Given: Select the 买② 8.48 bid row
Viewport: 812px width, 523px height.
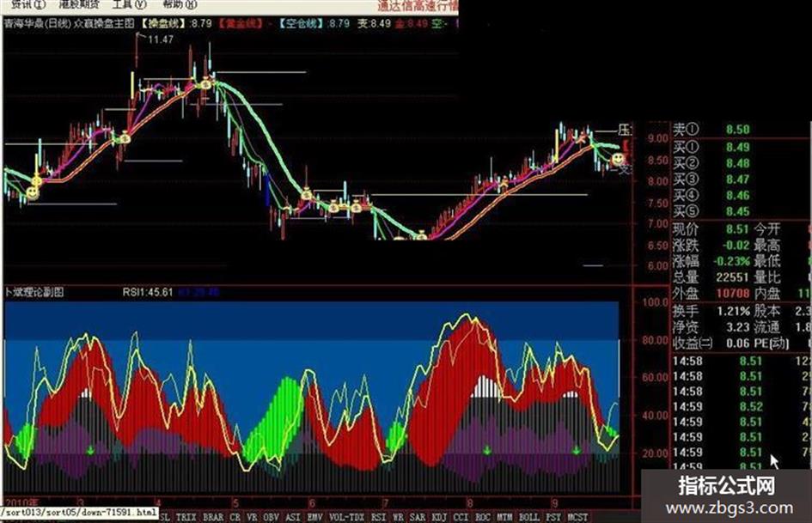Looking at the screenshot, I should 711,163.
